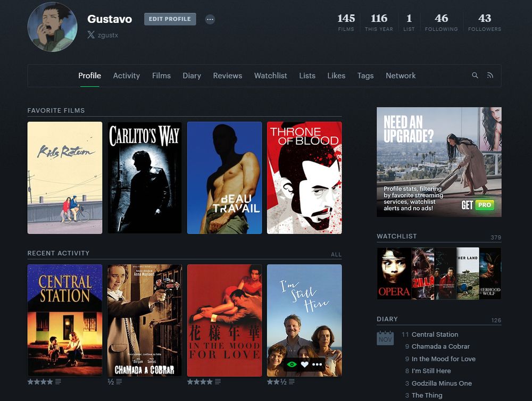Open the Diary tab
This screenshot has height=401, width=532.
tap(192, 76)
